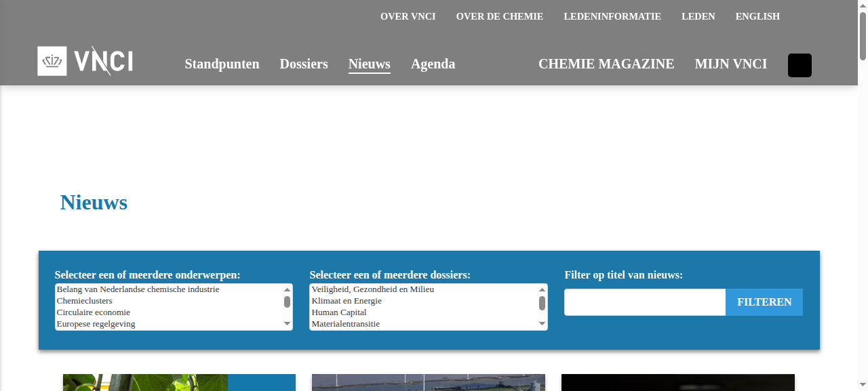Switch to ENGLISH language link
Screen dimensions: 868x391
(x=757, y=16)
